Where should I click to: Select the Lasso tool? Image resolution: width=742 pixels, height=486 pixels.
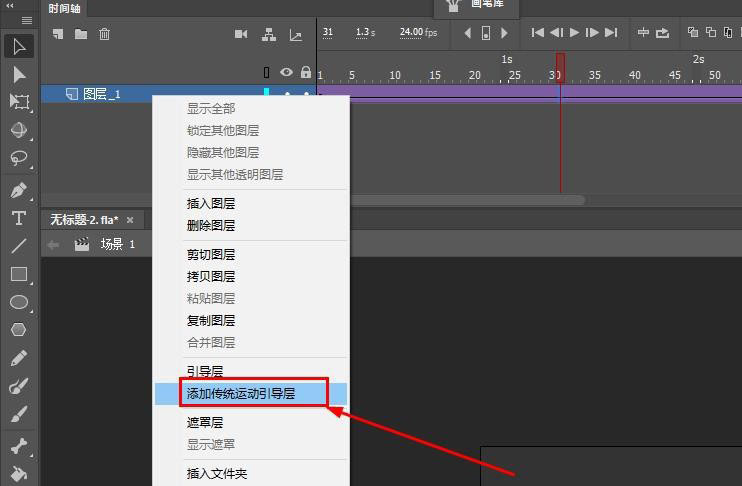pos(19,158)
